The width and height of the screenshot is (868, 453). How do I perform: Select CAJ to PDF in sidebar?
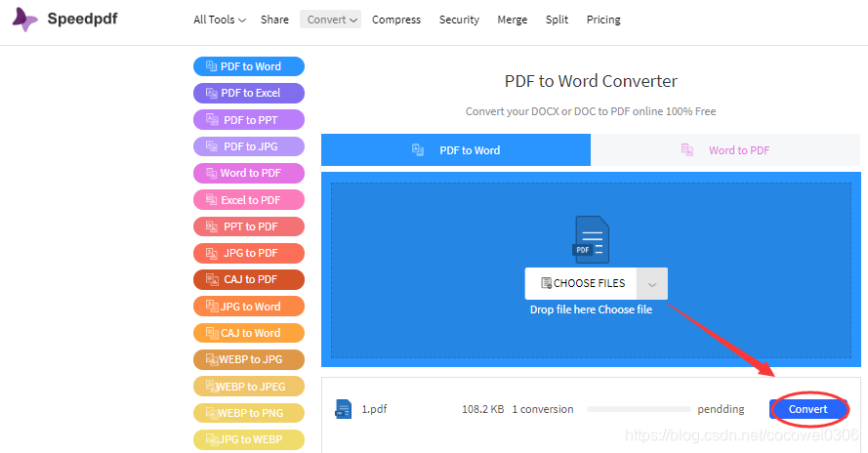tap(249, 279)
